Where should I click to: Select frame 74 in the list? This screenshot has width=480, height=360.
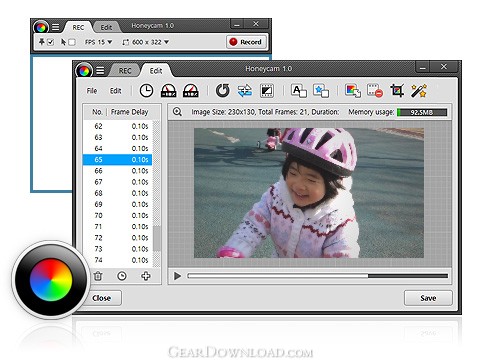click(118, 260)
